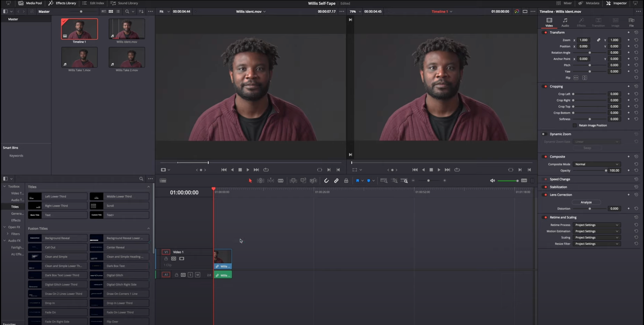Click the blue Flag clip icon
The height and width of the screenshot is (325, 644).
coord(357,181)
